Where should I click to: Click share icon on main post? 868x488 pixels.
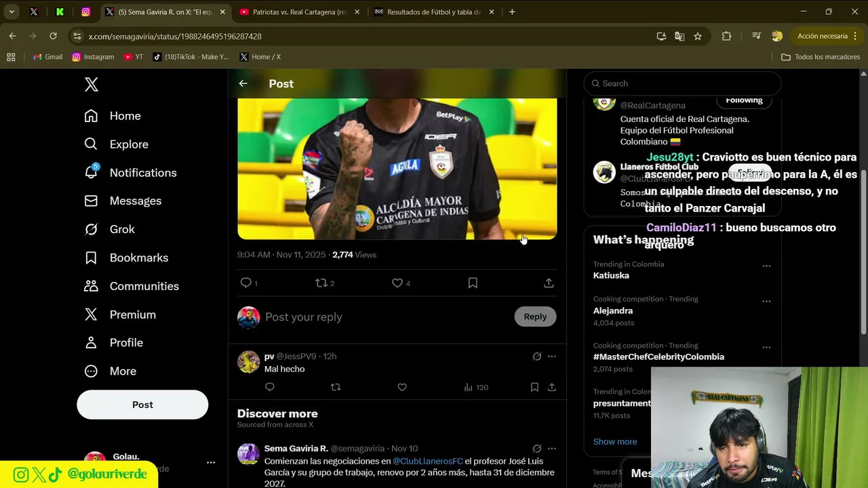click(549, 283)
